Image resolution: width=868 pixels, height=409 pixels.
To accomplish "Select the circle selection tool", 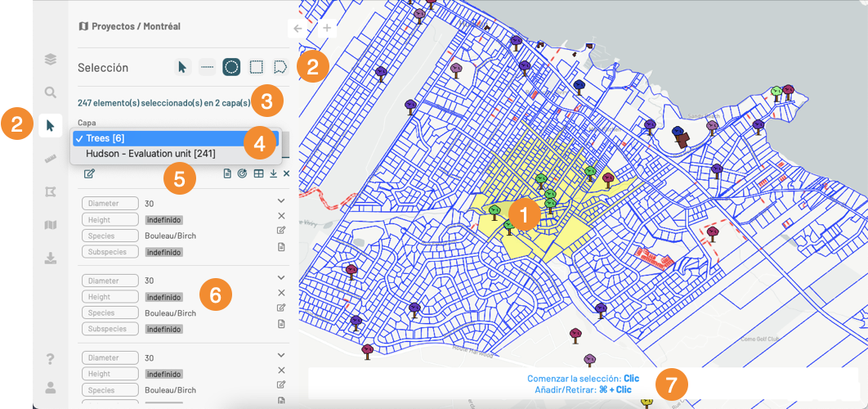I will [231, 68].
